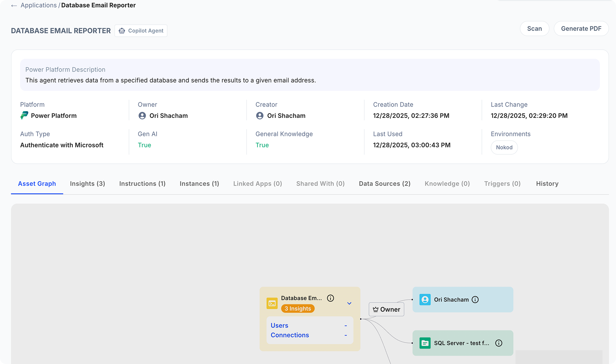
Task: Click the Owner avatar icon beside Ori Shacham
Action: pyautogui.click(x=142, y=115)
